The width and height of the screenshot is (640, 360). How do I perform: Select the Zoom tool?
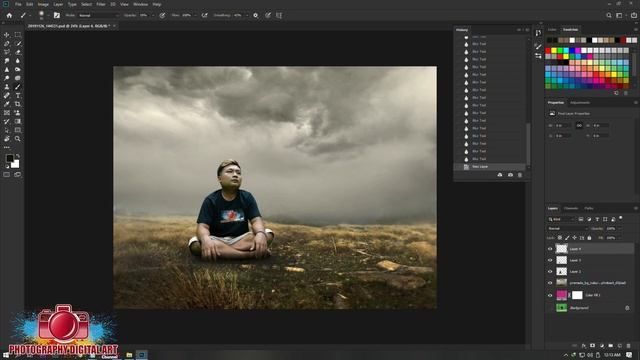[x=18, y=139]
